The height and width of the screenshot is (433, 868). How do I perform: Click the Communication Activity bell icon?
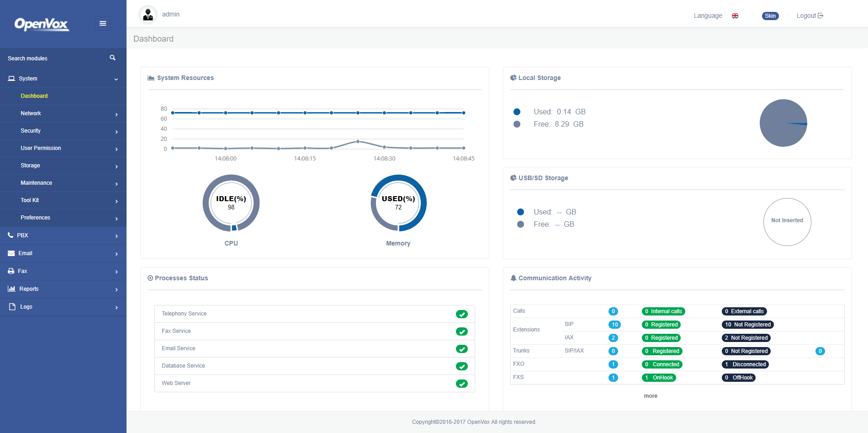513,278
